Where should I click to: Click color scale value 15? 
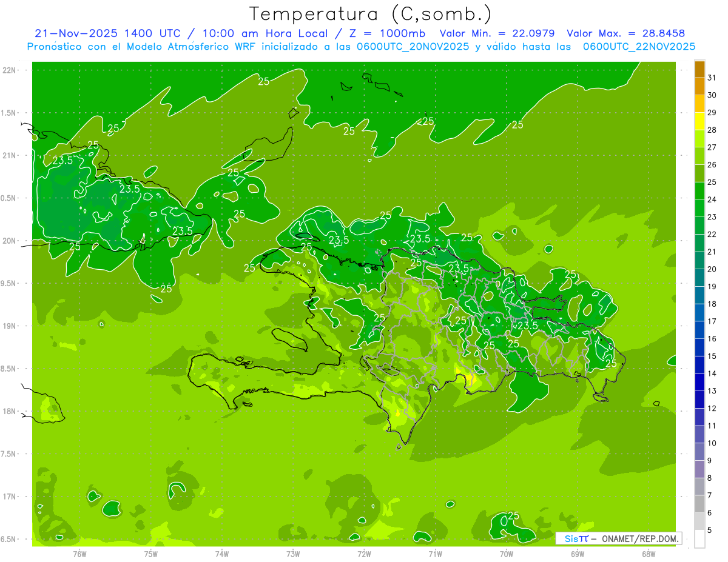pos(712,356)
